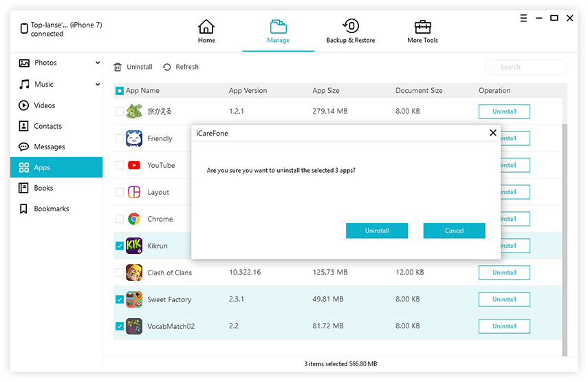Click the trash Uninstall icon in toolbar
Screen dimensions: 588x382
tap(118, 67)
